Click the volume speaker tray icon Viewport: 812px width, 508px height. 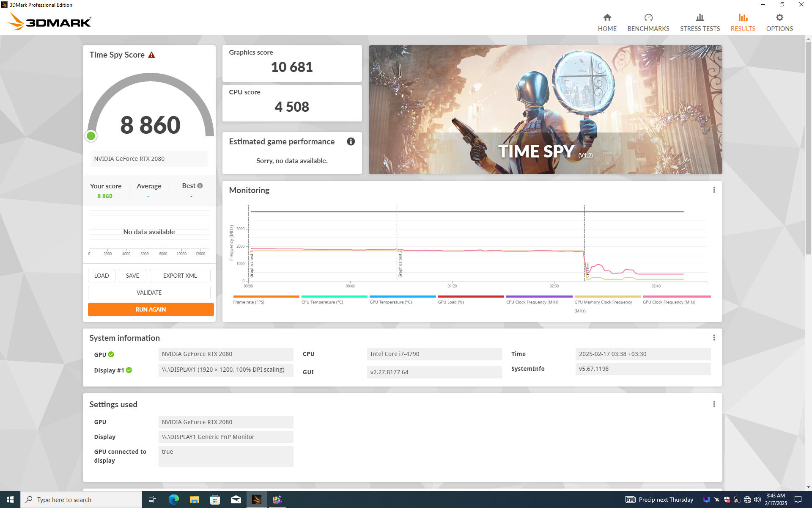[x=757, y=500]
